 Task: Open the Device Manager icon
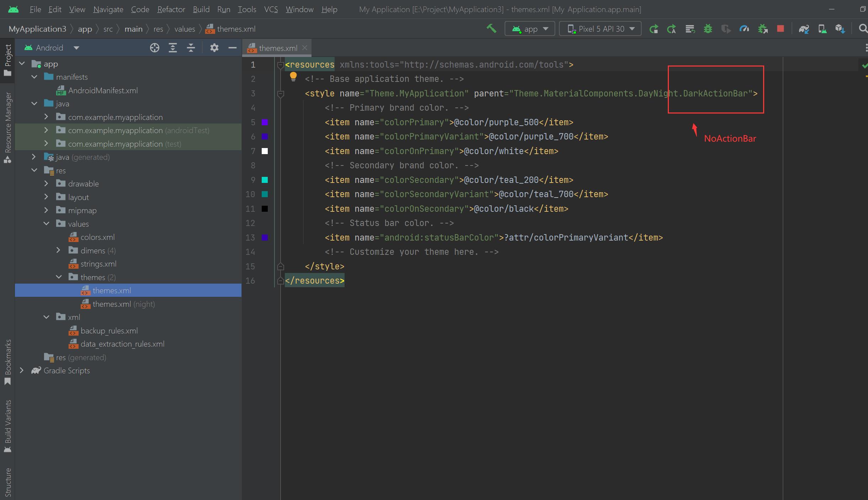[x=822, y=29]
